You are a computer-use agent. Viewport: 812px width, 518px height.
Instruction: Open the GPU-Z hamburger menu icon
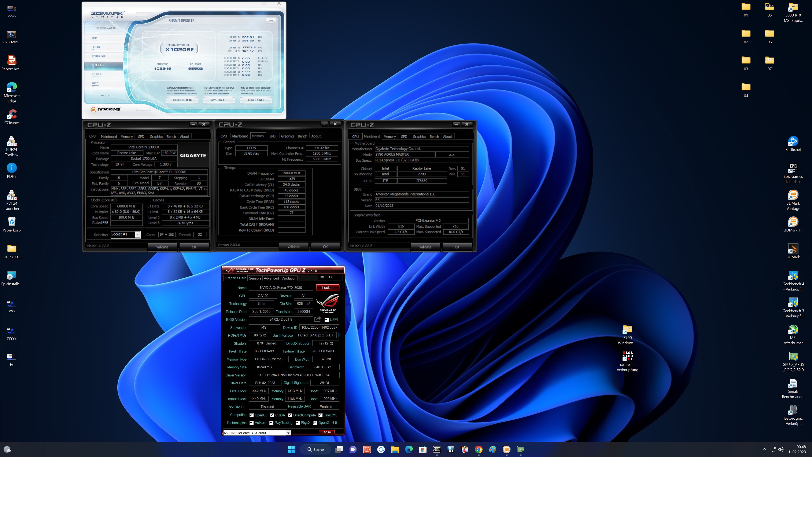coord(338,277)
